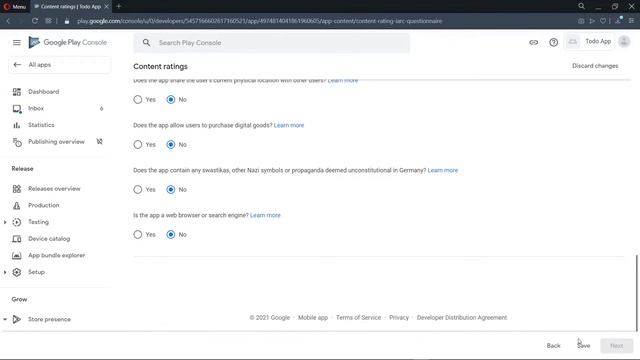Open Store presence icon in sidebar
This screenshot has height=360, width=640.
pos(17,319)
